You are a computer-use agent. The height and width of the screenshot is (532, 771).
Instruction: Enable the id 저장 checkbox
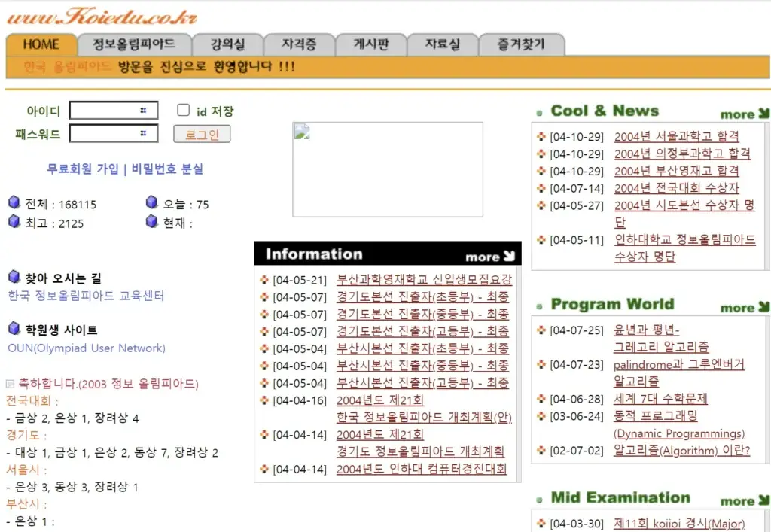point(183,109)
